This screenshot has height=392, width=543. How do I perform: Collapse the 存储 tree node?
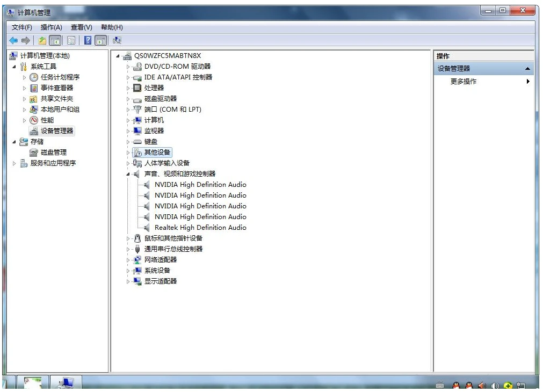click(x=14, y=142)
